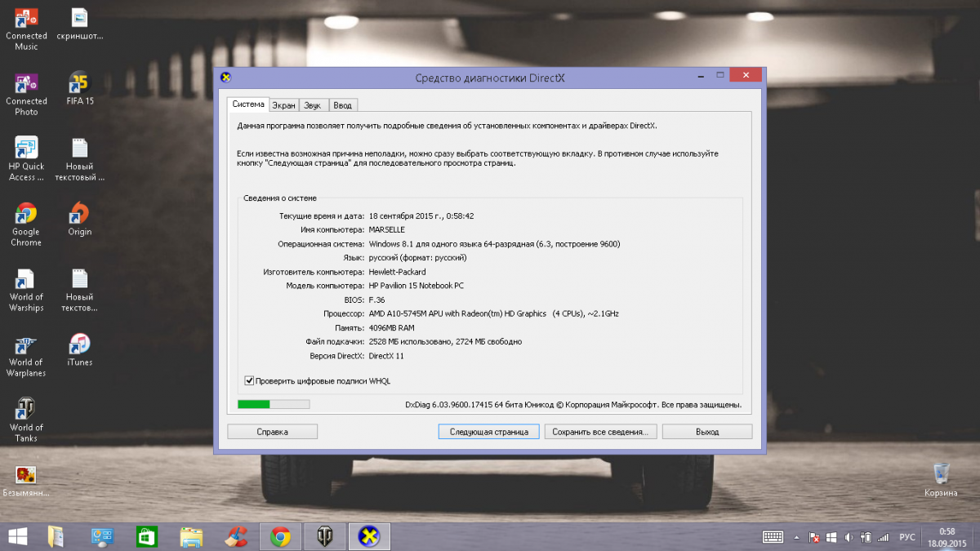Launch CCleaner from the taskbar
Screen dimensions: 980x551
(236, 536)
